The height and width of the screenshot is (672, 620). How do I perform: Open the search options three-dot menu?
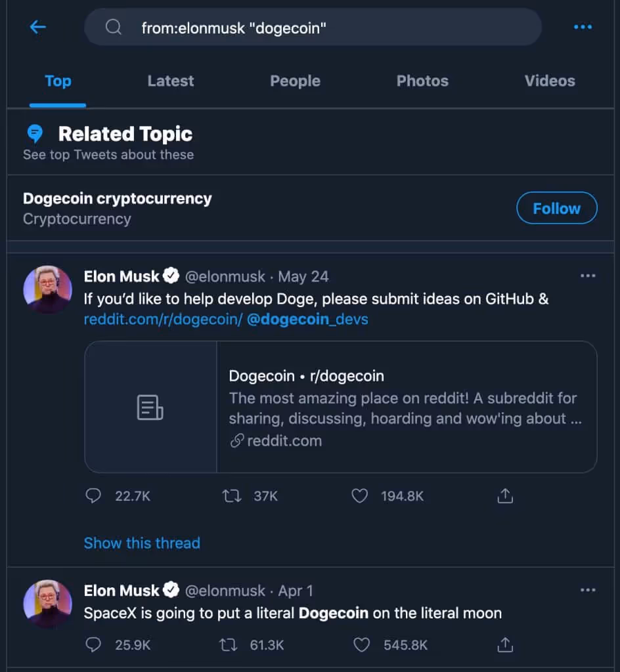click(x=583, y=27)
